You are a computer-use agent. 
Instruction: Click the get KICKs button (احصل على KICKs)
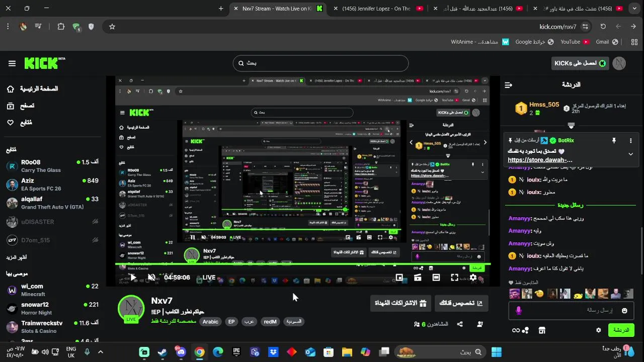[580, 63]
